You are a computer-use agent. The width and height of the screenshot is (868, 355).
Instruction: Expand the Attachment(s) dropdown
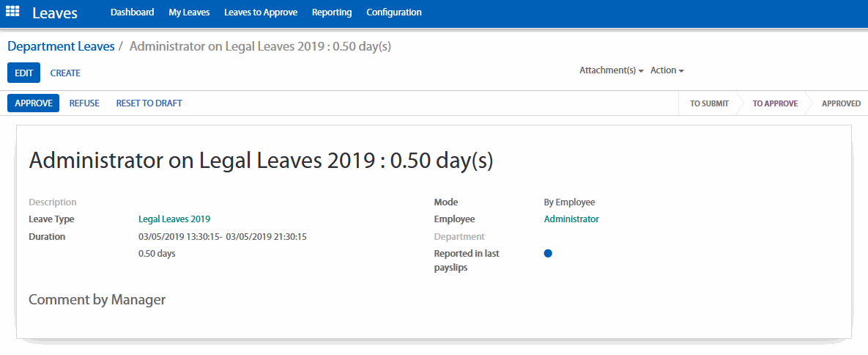(x=611, y=70)
